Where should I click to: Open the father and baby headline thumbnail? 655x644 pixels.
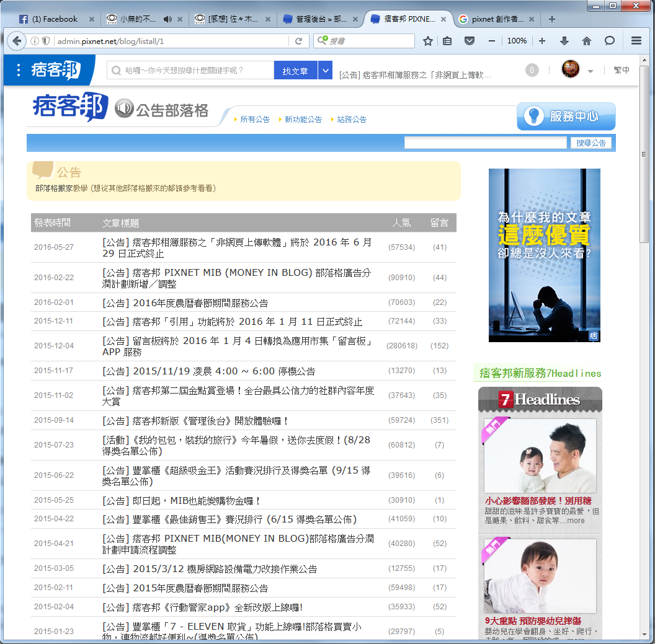(x=540, y=456)
